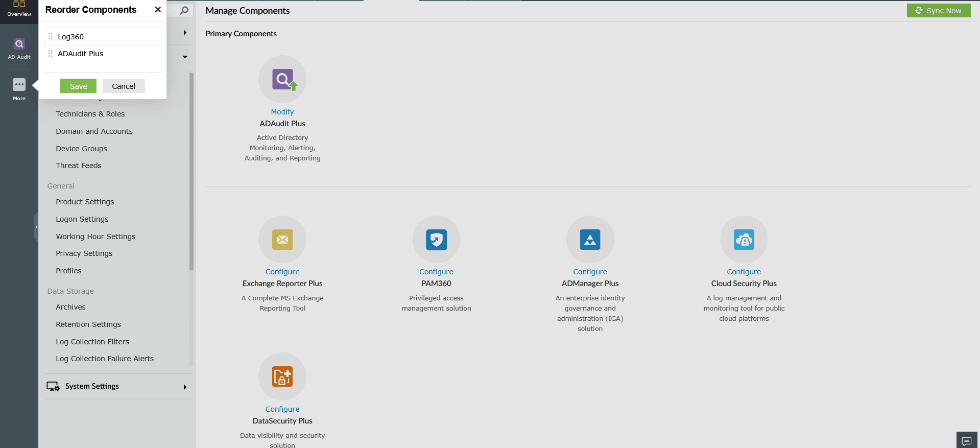Click the Exchange Reporter Plus envelope icon
Image resolution: width=980 pixels, height=448 pixels.
(x=282, y=240)
